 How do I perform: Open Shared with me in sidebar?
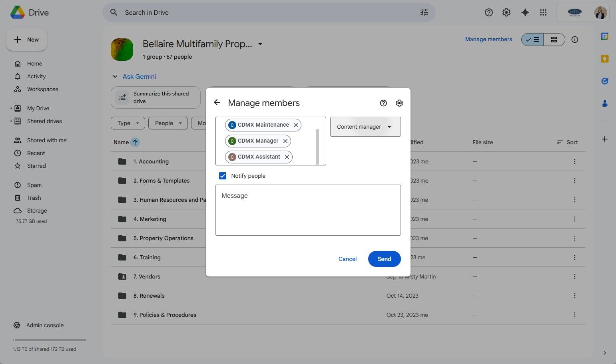(x=46, y=140)
